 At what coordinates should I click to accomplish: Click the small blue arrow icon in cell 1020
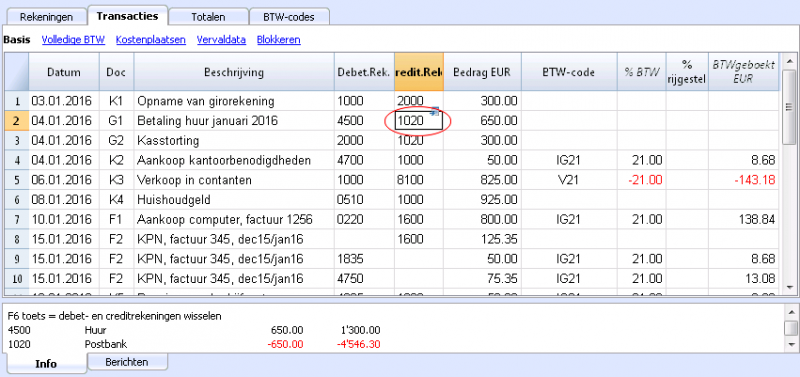pyautogui.click(x=435, y=110)
